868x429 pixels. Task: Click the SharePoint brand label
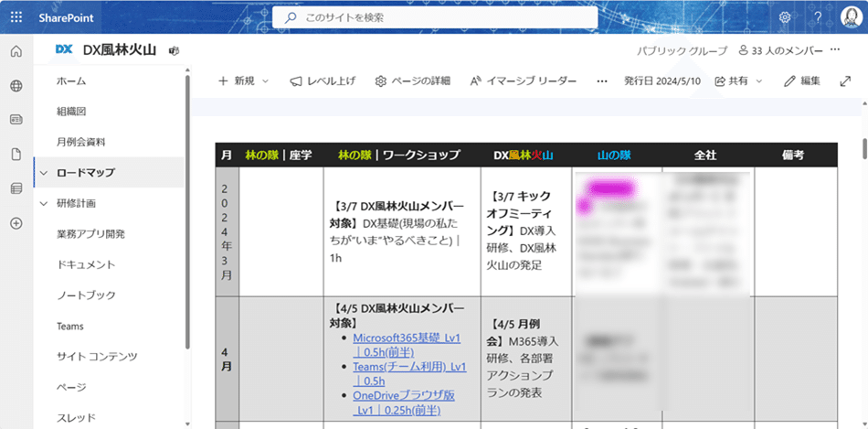point(66,17)
